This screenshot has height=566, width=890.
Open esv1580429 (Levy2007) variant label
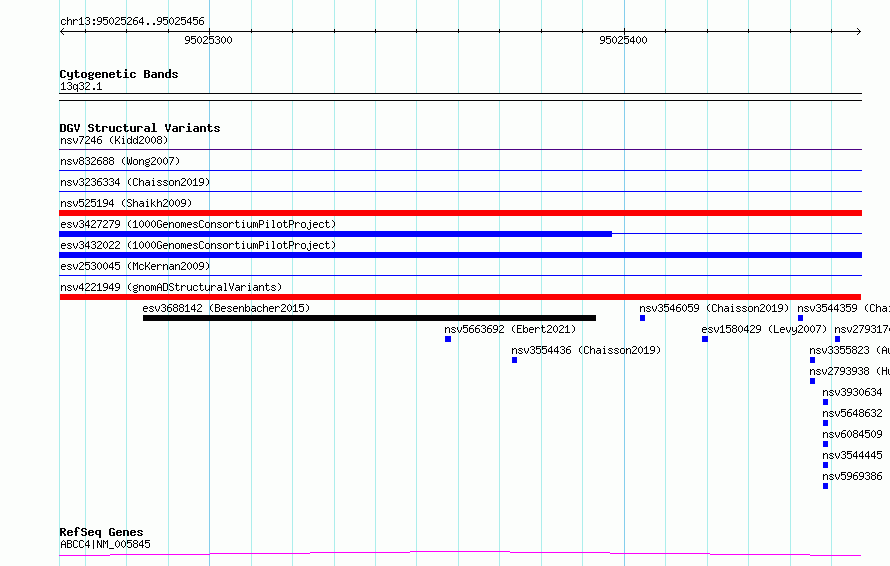point(764,329)
